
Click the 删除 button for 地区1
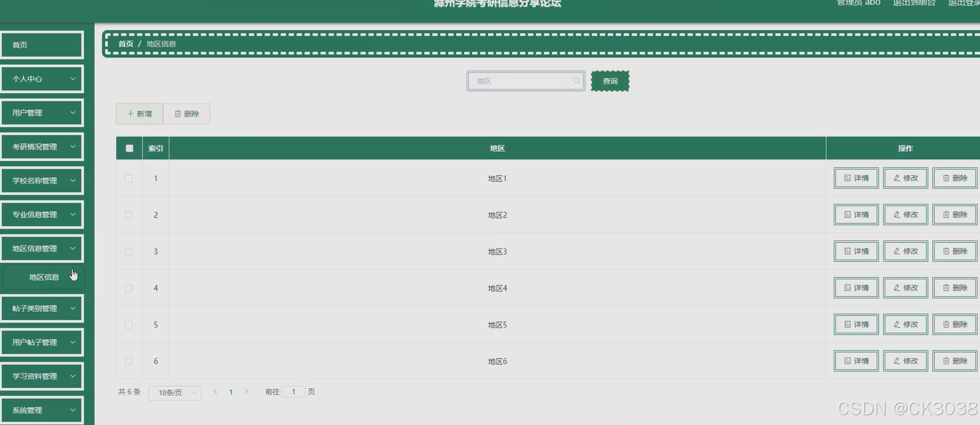pos(955,178)
